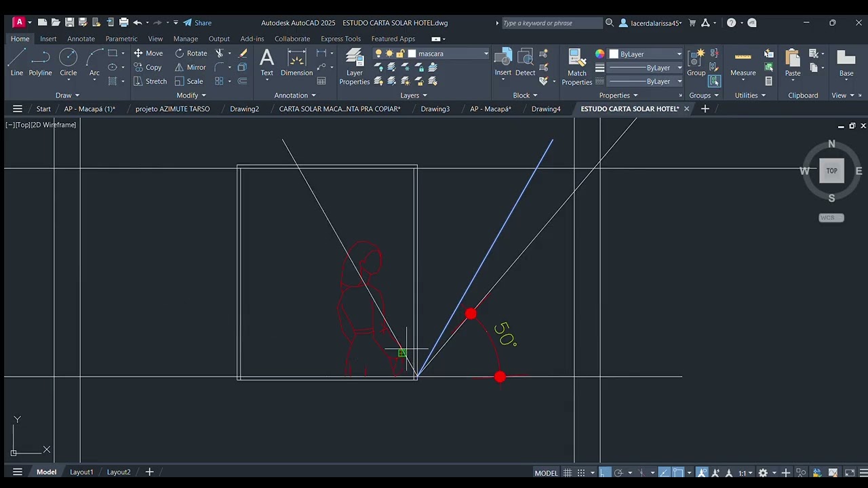This screenshot has width=868, height=488.
Task: Switch to Layout1 tab
Action: point(81,472)
